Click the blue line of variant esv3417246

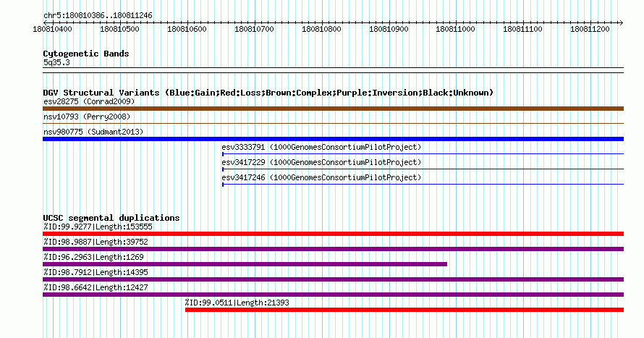[x=423, y=185]
